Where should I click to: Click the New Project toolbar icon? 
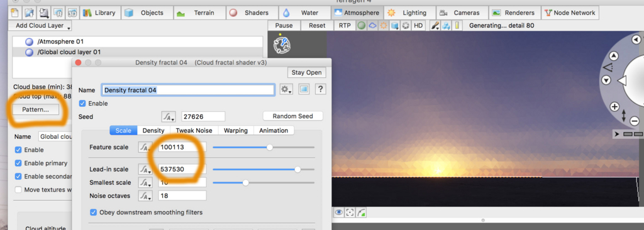(x=15, y=13)
